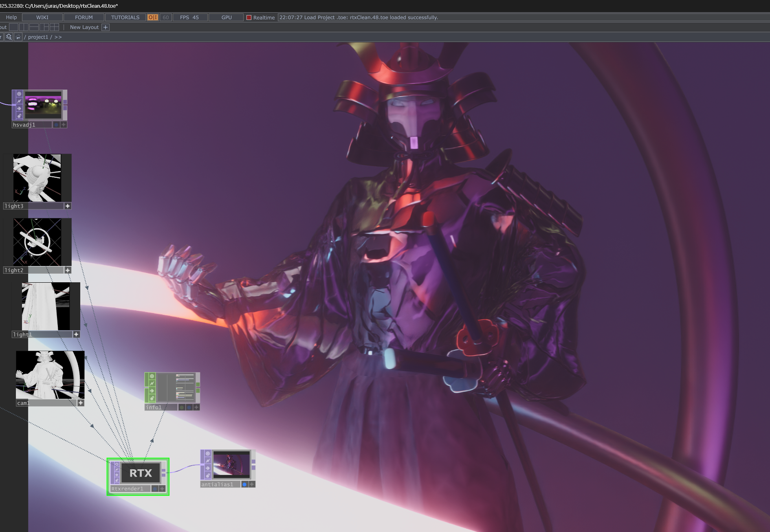
Task: Toggle the blue display flag on antialias1
Action: (244, 484)
